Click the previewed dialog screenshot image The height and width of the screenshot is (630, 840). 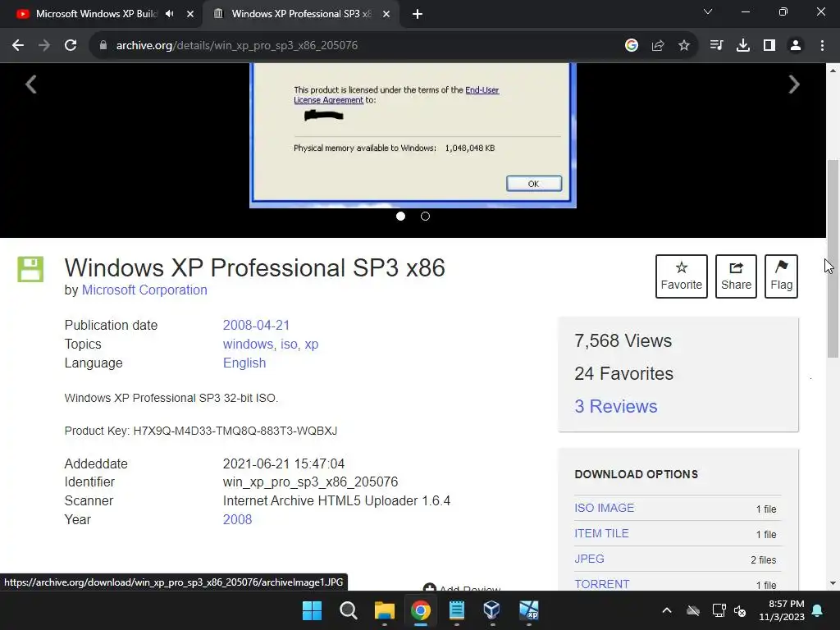[413, 135]
